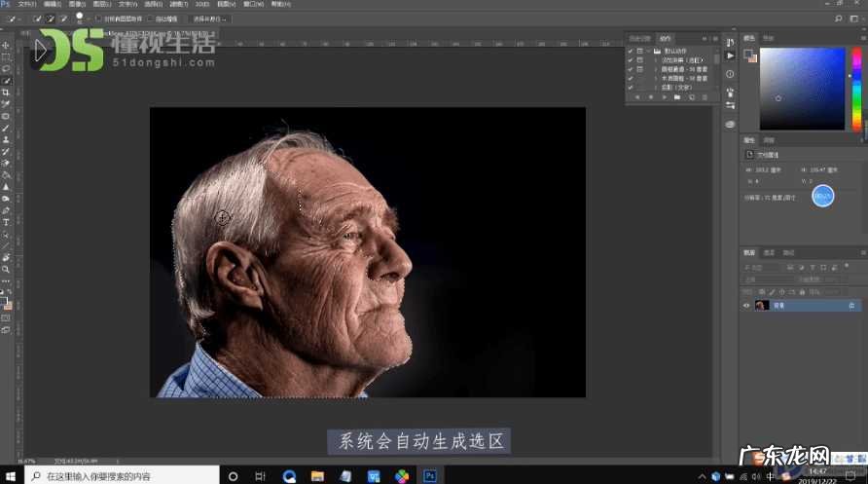This screenshot has width=868, height=484.
Task: Select the Lasso tool
Action: click(6, 69)
